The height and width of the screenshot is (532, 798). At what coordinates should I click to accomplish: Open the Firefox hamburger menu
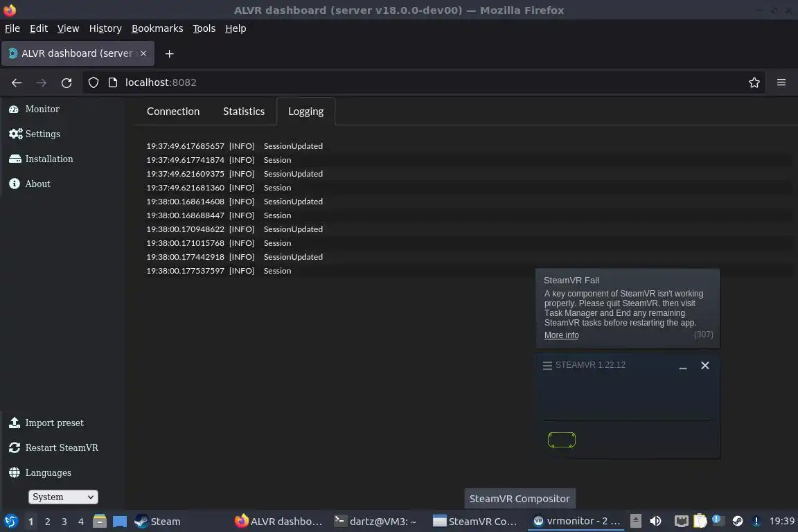click(781, 82)
